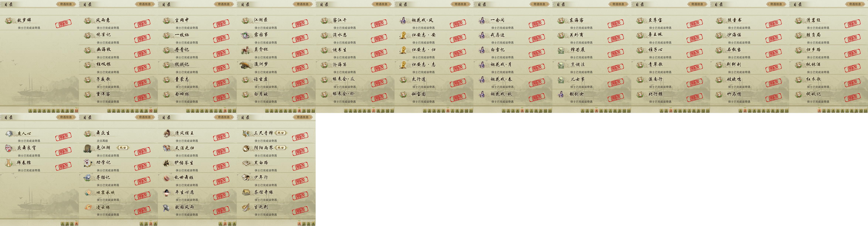868x226 pixels.
Task: Click the teahouse icon next to 茶馆奇缘
Action: click(x=247, y=192)
